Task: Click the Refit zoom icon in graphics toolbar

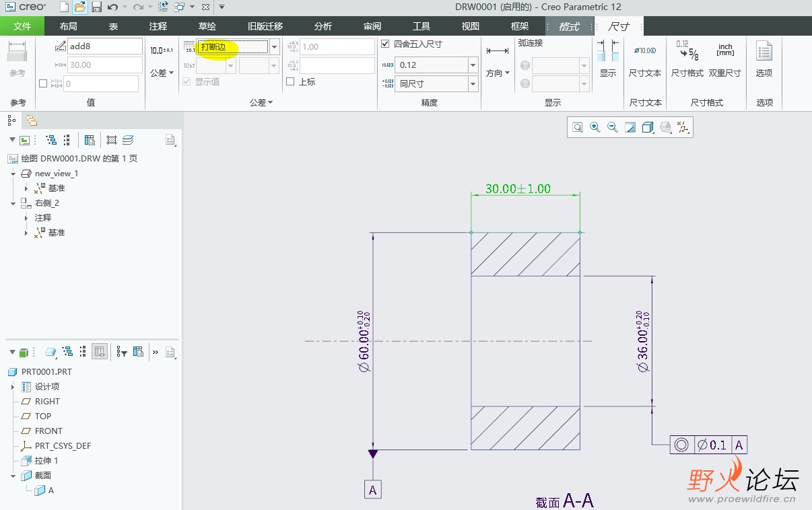Action: coord(578,127)
